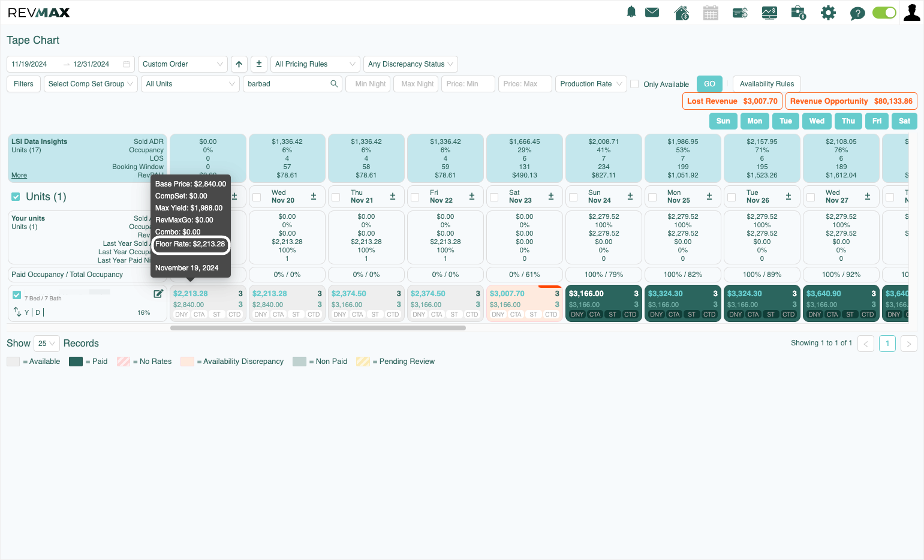Open the Custom Order dropdown
Screen dimensions: 924x560
[182, 64]
